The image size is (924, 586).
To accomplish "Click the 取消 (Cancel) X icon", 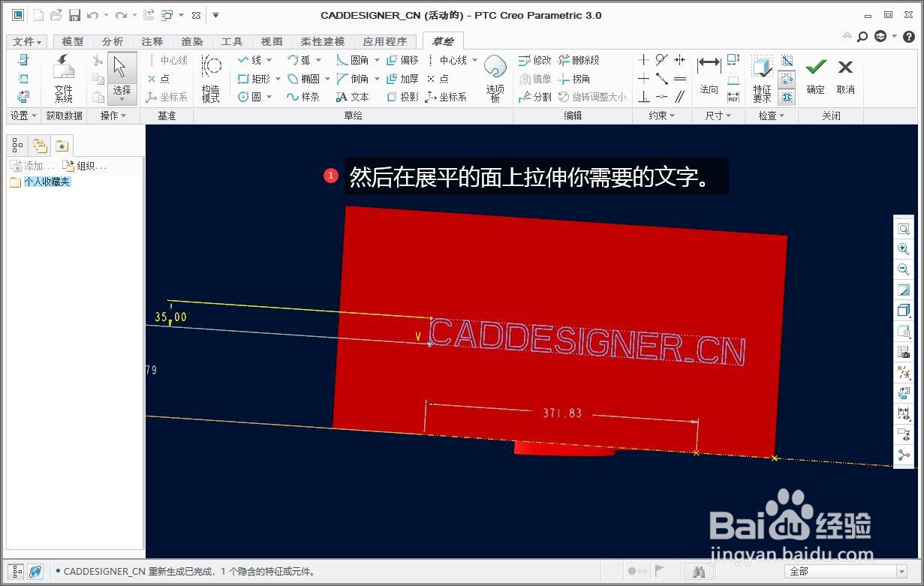I will point(845,68).
